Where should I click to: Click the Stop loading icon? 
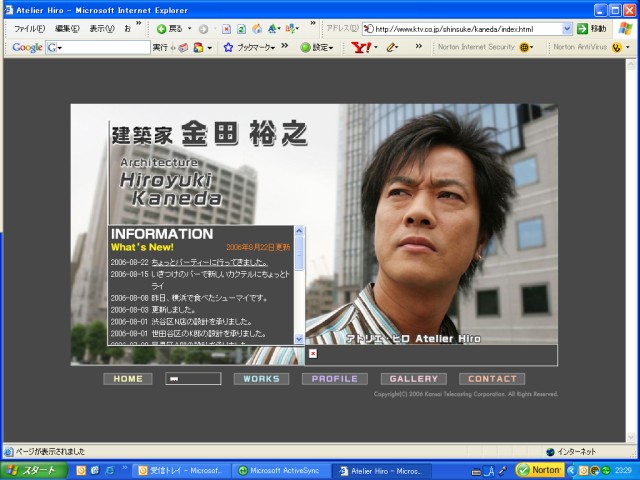(227, 29)
